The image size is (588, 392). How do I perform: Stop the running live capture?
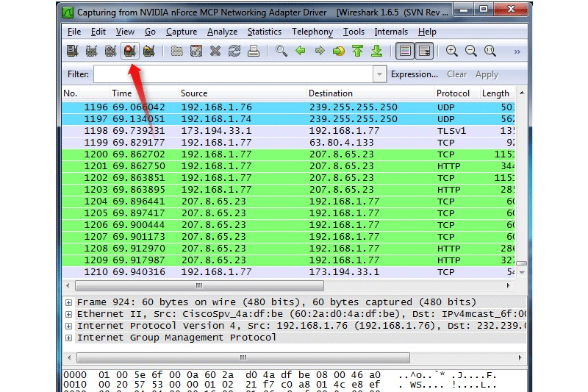point(129,51)
